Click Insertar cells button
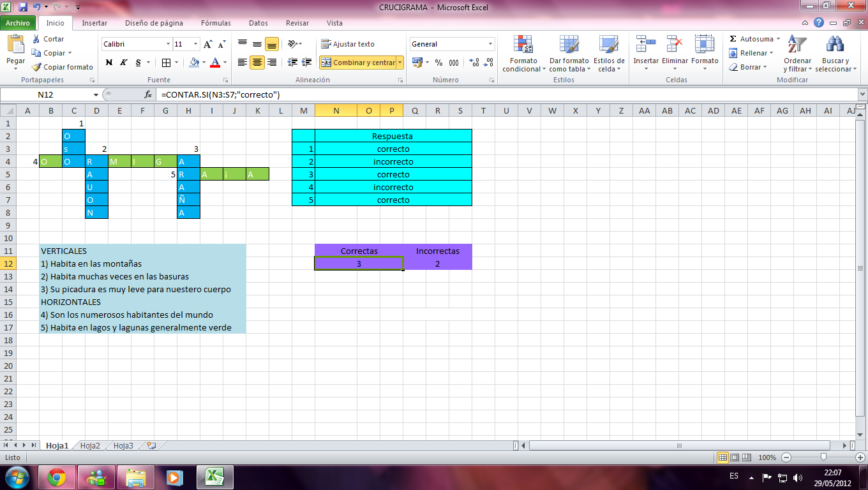 click(x=646, y=54)
